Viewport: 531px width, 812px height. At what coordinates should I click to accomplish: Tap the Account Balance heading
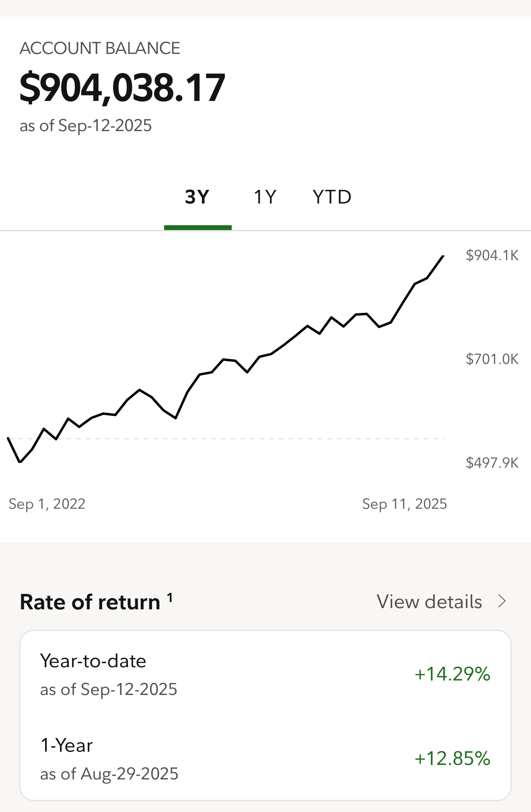pos(100,48)
